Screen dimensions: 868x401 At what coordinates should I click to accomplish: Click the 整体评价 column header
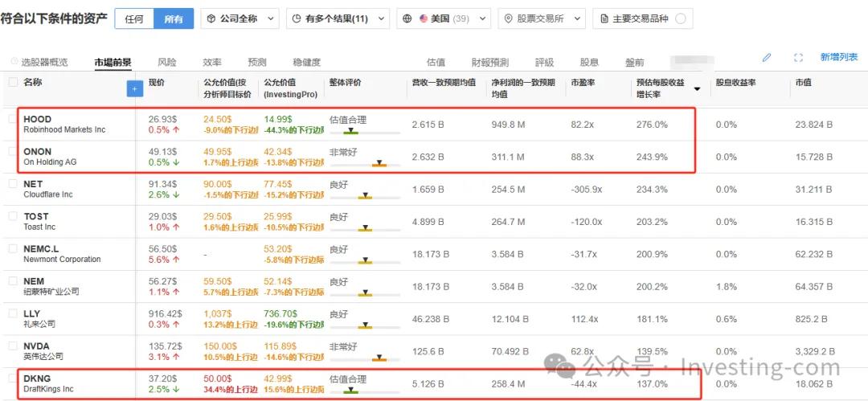pos(345,83)
